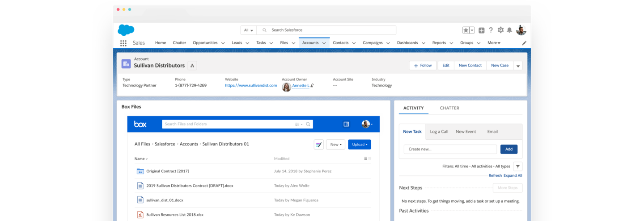Image resolution: width=644 pixels, height=221 pixels.
Task: Click the Annette account owner photo
Action: (287, 87)
